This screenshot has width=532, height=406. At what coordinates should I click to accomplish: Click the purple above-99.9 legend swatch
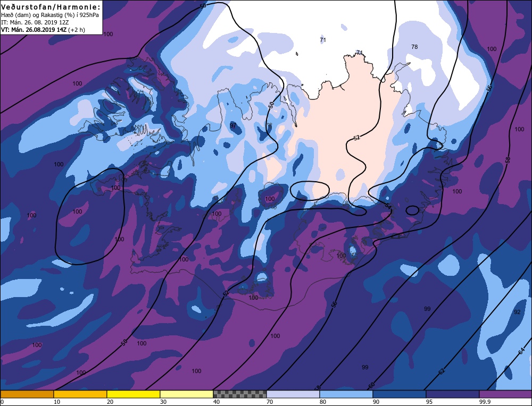[x=505, y=394]
